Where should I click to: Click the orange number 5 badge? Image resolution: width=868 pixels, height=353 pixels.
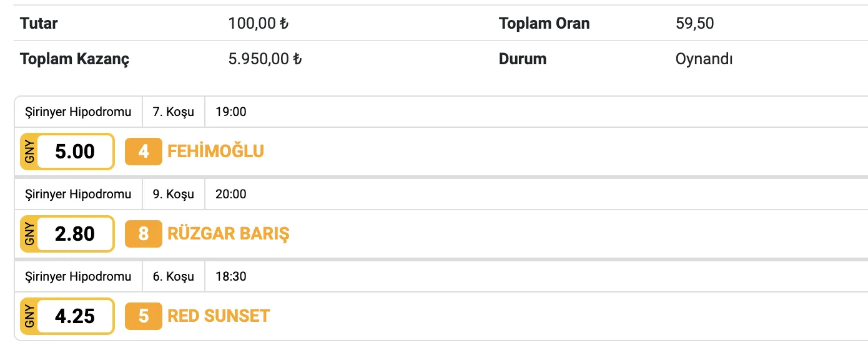coord(143,316)
